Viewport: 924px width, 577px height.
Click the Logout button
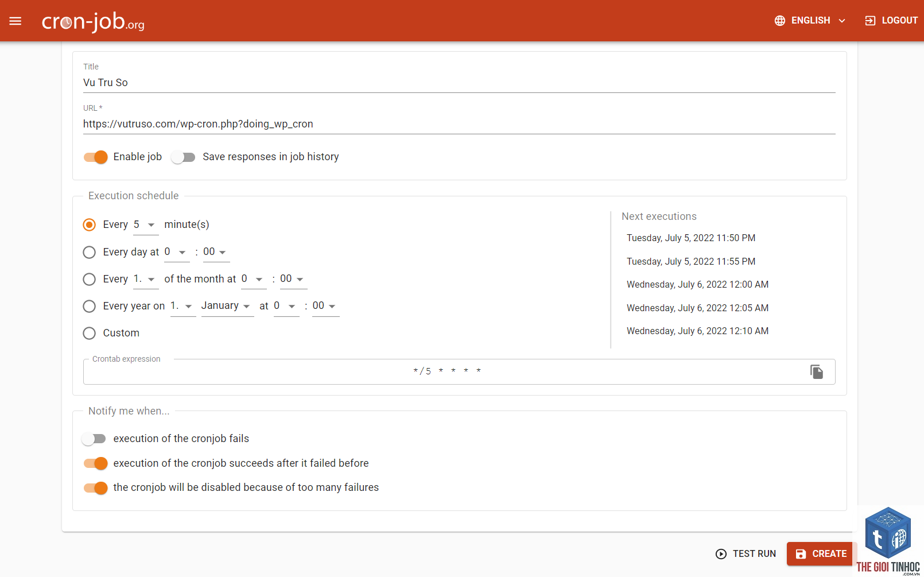(x=891, y=21)
